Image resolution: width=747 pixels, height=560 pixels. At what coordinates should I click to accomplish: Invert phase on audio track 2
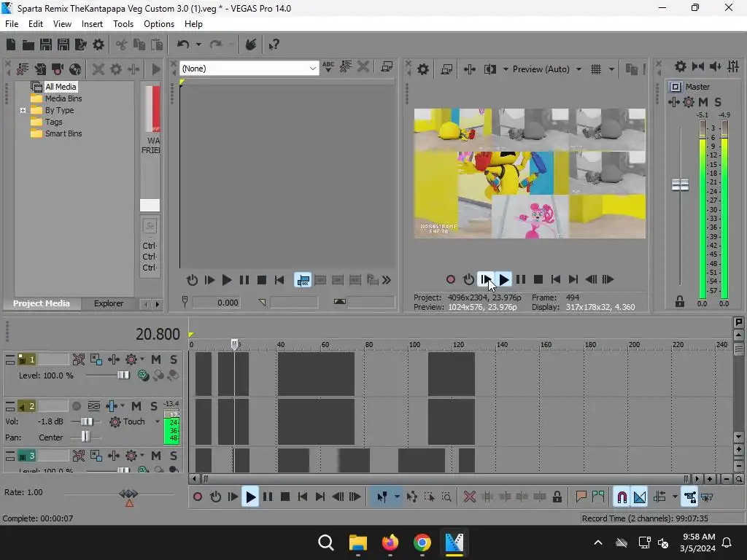pyautogui.click(x=94, y=406)
